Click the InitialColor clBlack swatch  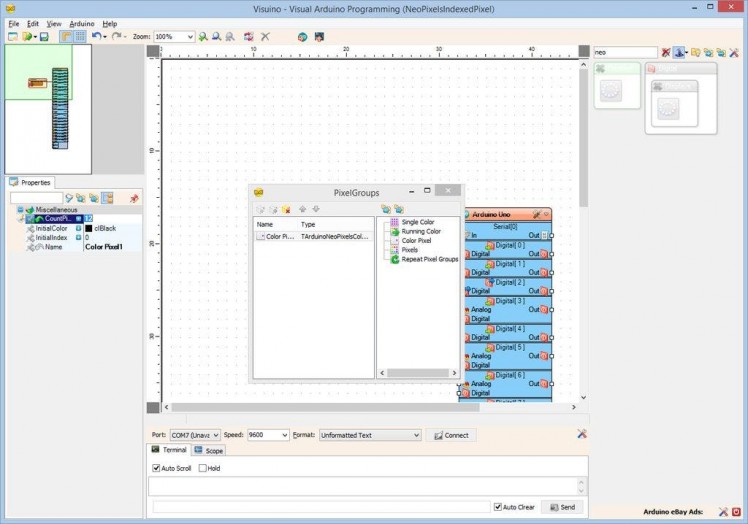click(88, 228)
